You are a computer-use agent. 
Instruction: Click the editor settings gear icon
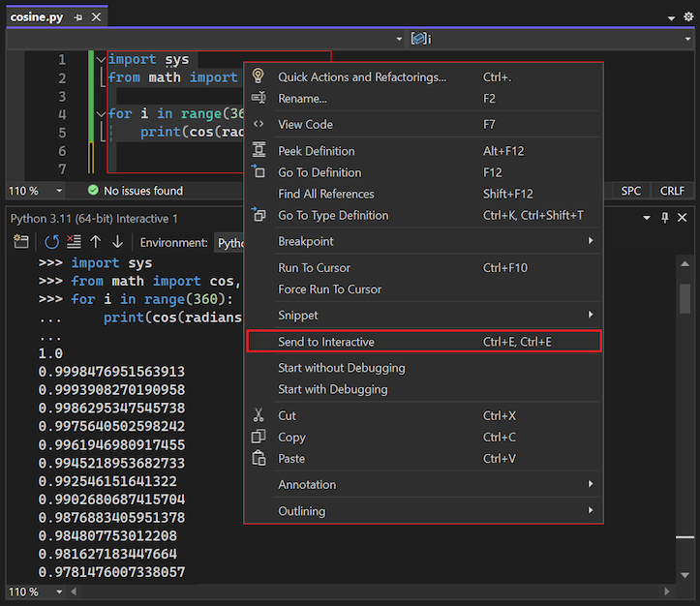point(688,17)
